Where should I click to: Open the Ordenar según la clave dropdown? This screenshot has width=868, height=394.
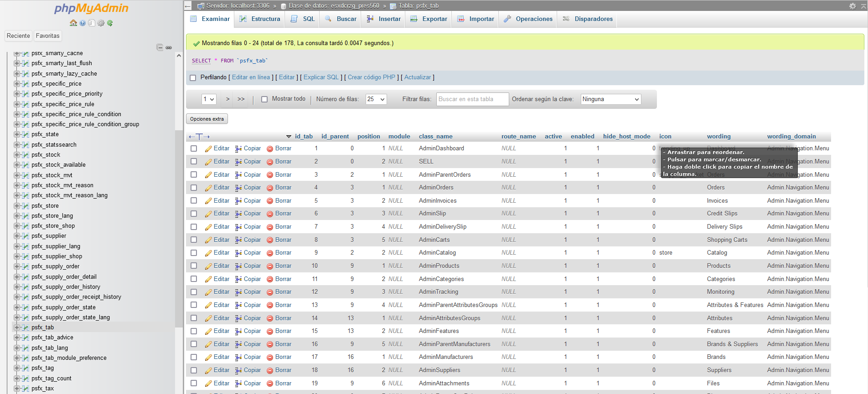[x=611, y=99]
